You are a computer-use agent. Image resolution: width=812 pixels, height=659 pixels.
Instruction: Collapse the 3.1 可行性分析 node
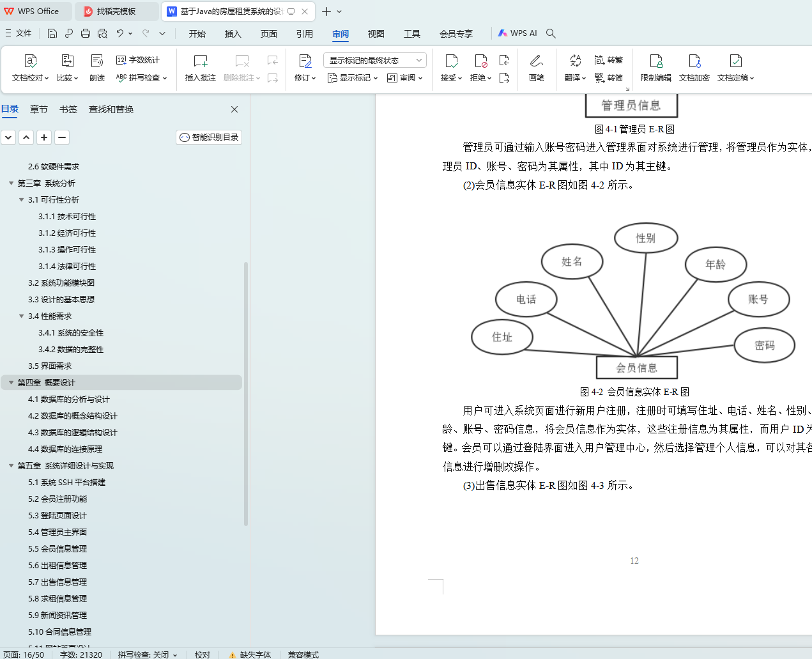(21, 200)
